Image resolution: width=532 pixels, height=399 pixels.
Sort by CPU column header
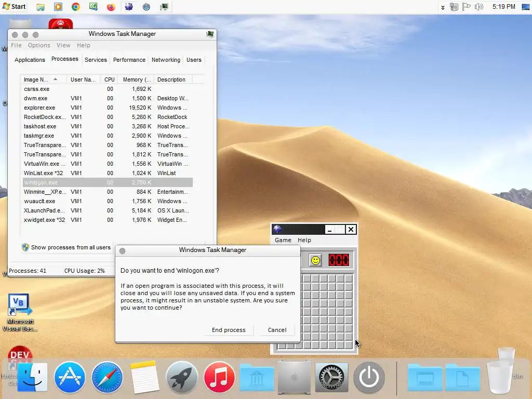pyautogui.click(x=110, y=79)
